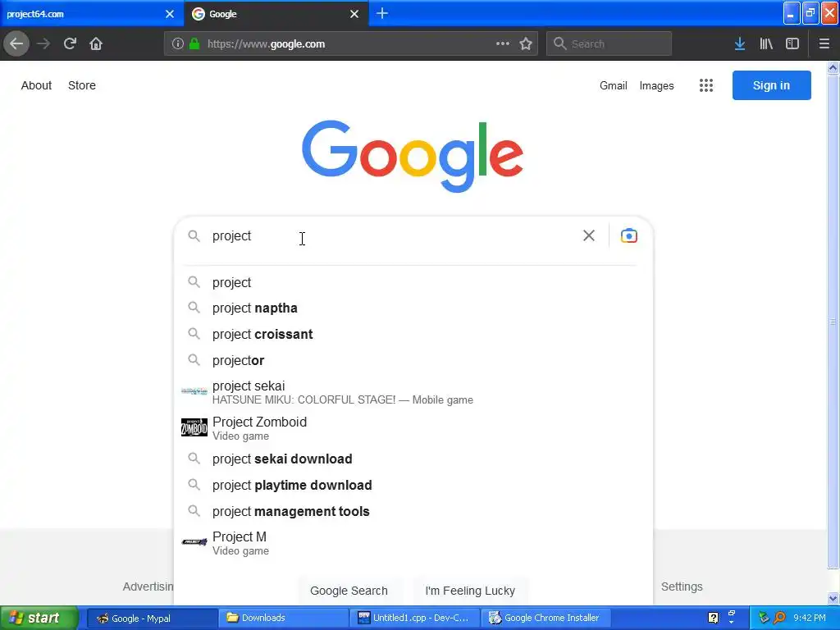Image resolution: width=840 pixels, height=630 pixels.
Task: Open the Library bookshelf icon
Action: (x=766, y=43)
